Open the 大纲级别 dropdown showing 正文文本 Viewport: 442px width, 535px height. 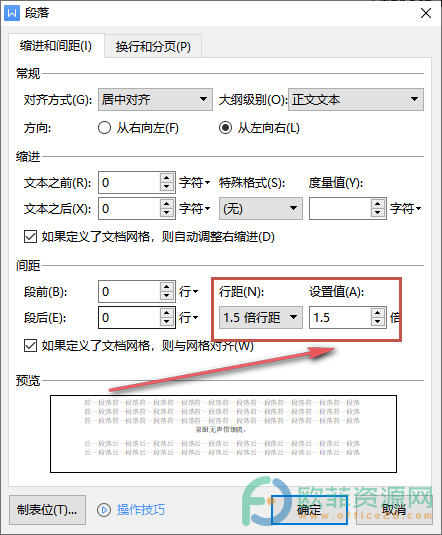(356, 99)
